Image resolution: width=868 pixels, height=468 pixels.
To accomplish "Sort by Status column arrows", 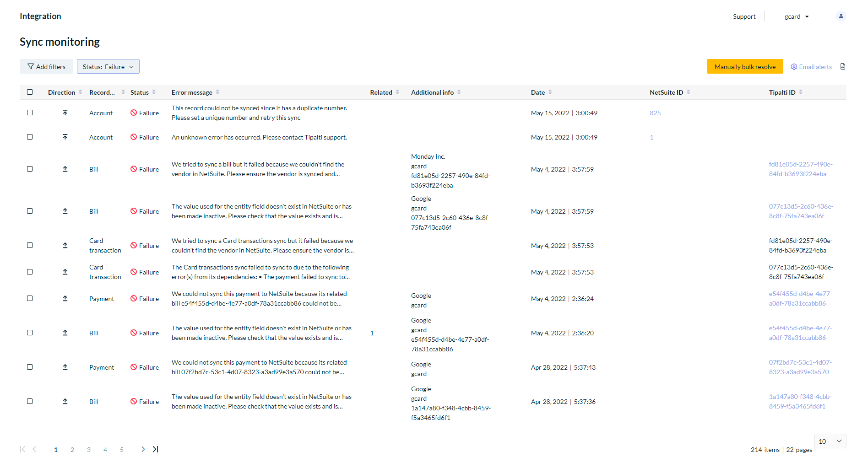I will 154,92.
